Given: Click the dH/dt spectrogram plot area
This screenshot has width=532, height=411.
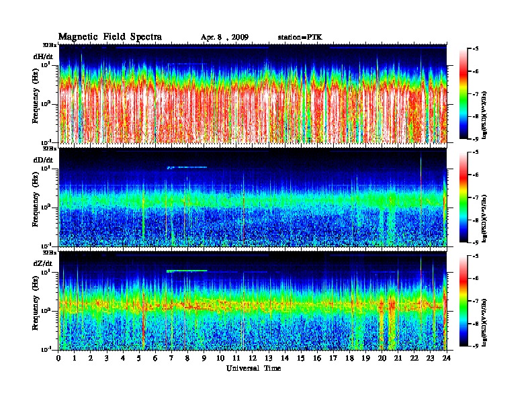Looking at the screenshot, I should pos(253,93).
